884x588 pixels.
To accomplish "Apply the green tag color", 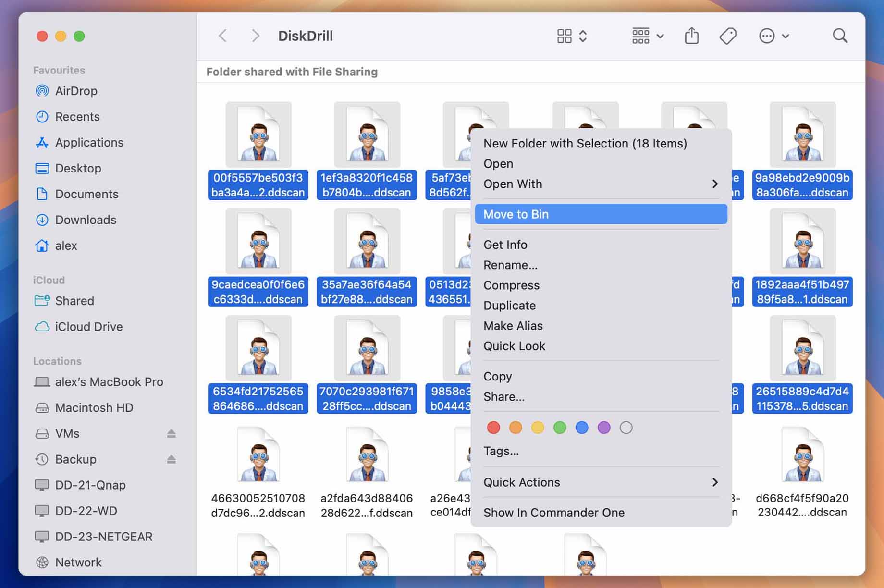I will pos(560,428).
